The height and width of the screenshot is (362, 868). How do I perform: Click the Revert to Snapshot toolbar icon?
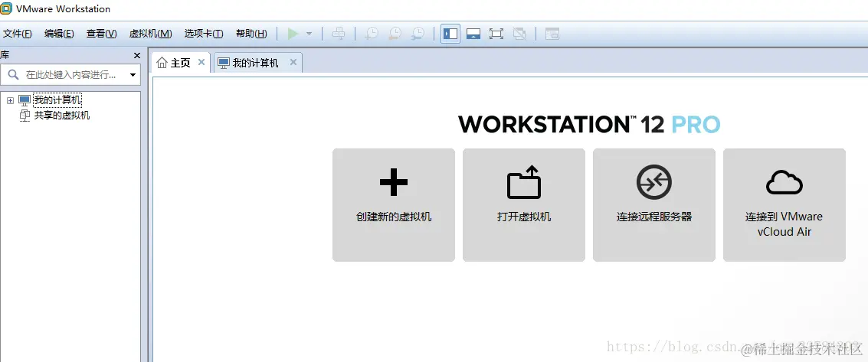coord(395,34)
